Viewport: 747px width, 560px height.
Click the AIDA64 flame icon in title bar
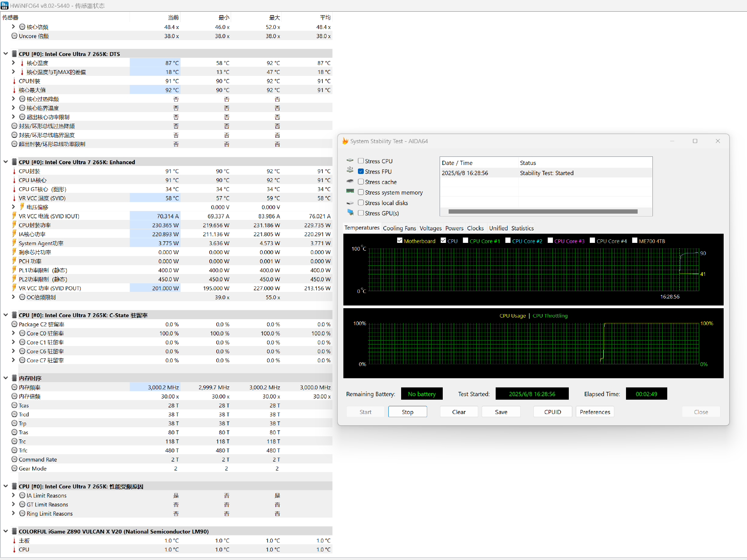345,141
